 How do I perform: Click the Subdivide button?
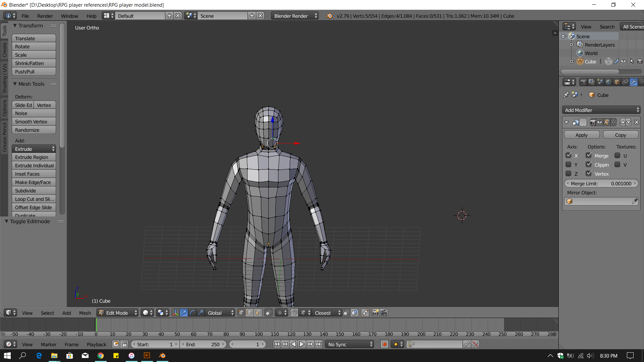coord(34,190)
